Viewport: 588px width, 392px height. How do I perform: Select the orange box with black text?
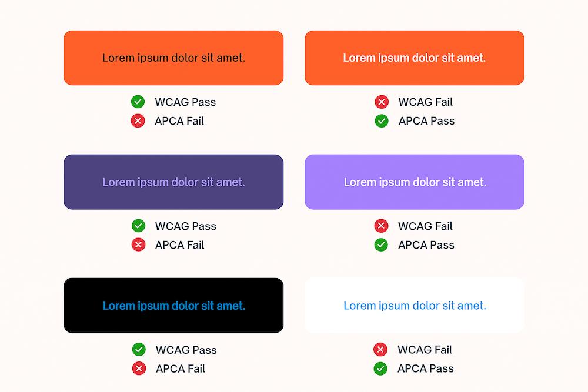pos(173,58)
